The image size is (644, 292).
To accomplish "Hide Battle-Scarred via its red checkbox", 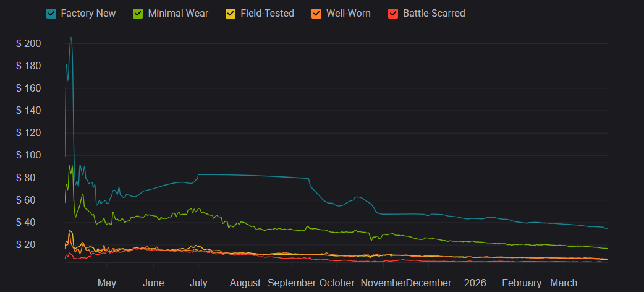I will coord(393,13).
